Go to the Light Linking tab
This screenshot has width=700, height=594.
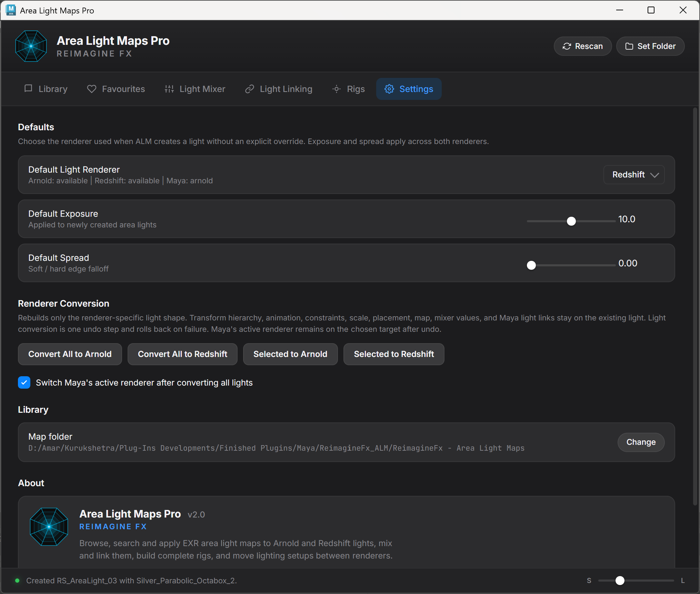[279, 89]
